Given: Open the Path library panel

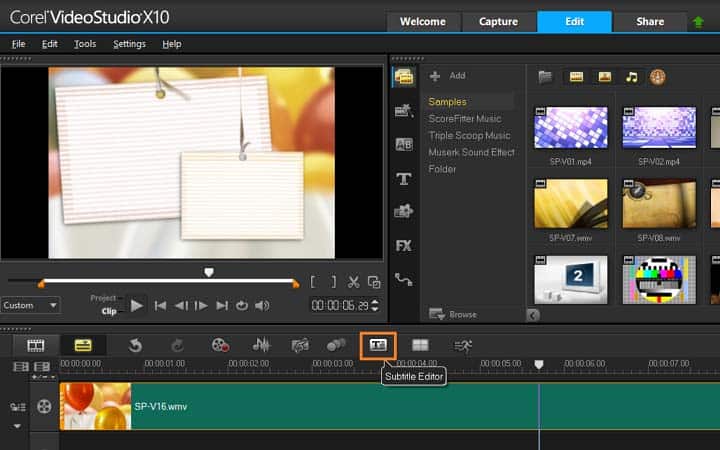Looking at the screenshot, I should (404, 279).
